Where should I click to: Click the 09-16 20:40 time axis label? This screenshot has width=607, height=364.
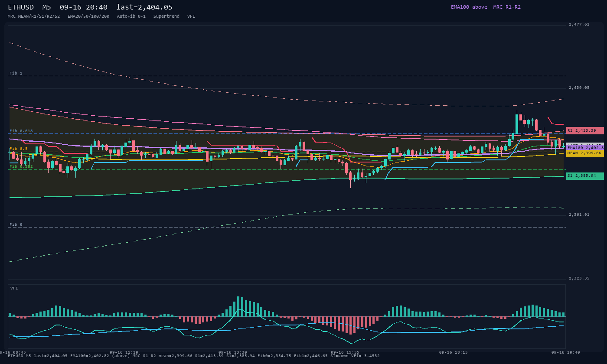tap(566, 352)
